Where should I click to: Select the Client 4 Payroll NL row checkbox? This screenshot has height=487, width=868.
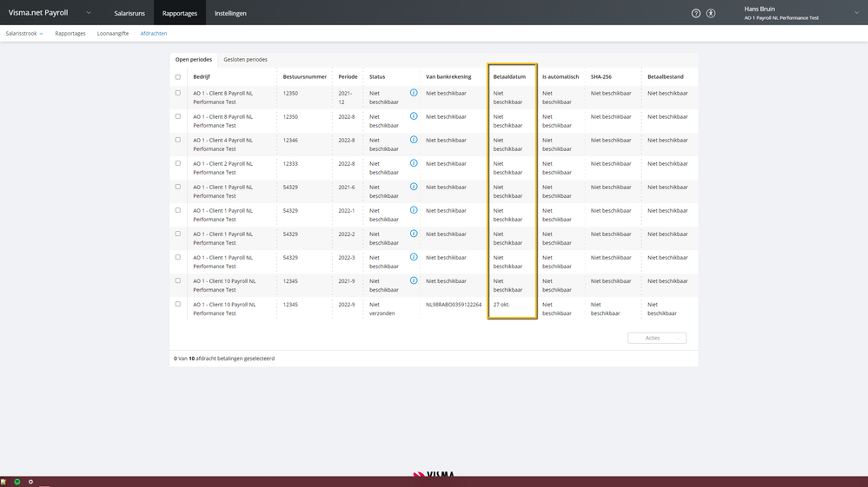[178, 140]
